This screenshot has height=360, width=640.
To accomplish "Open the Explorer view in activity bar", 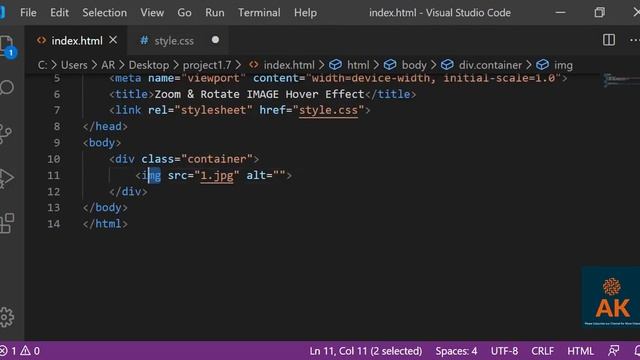I will [x=7, y=46].
